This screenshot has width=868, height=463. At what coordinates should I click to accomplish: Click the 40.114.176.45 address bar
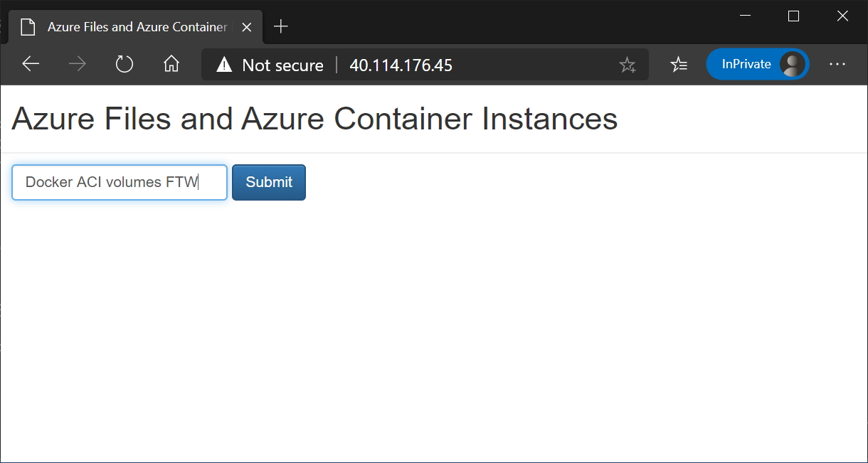462,65
